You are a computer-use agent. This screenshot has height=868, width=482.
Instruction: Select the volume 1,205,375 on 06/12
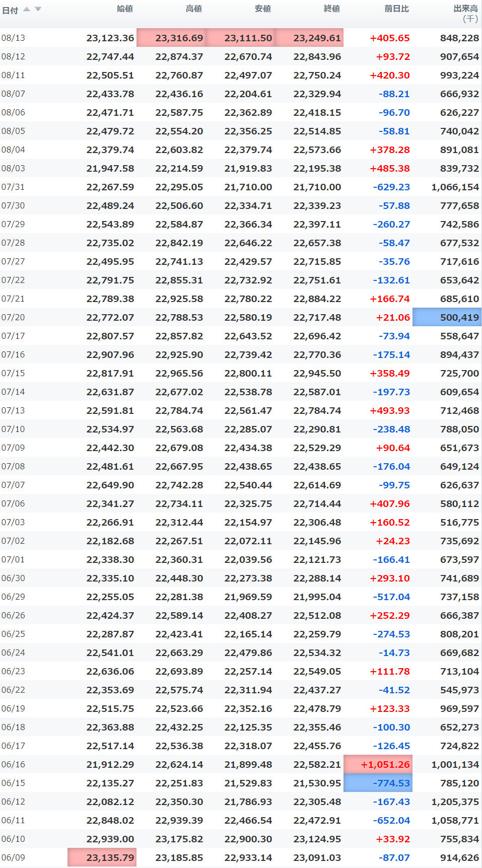point(455,802)
